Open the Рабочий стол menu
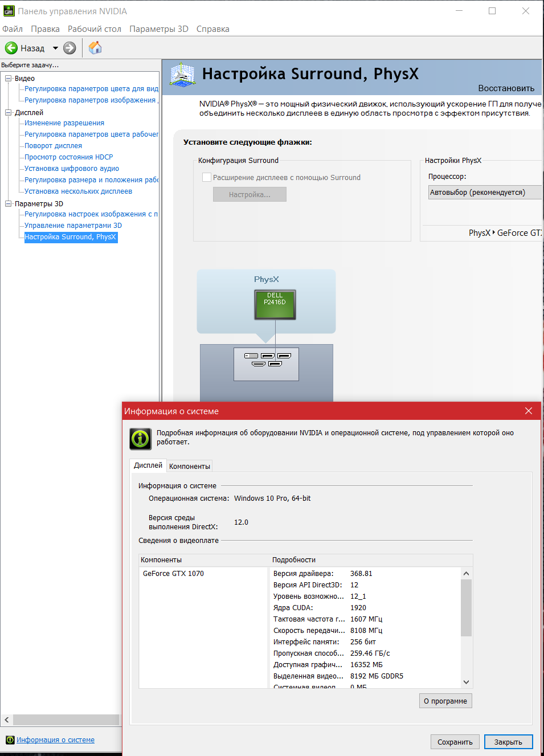This screenshot has width=544, height=756. pos(95,29)
